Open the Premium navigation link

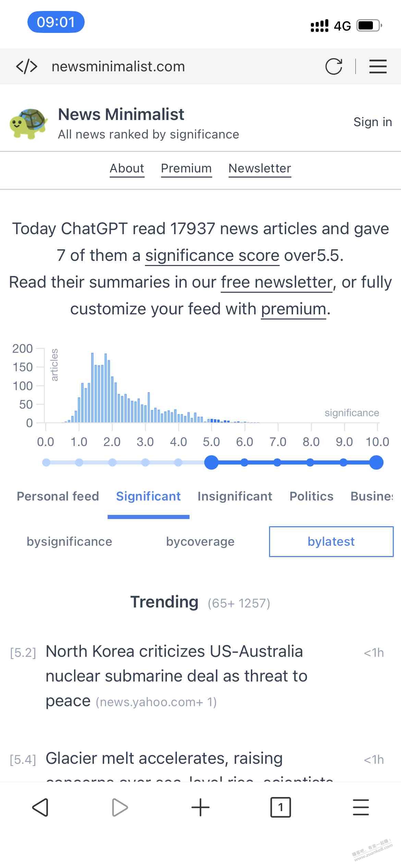(x=186, y=169)
